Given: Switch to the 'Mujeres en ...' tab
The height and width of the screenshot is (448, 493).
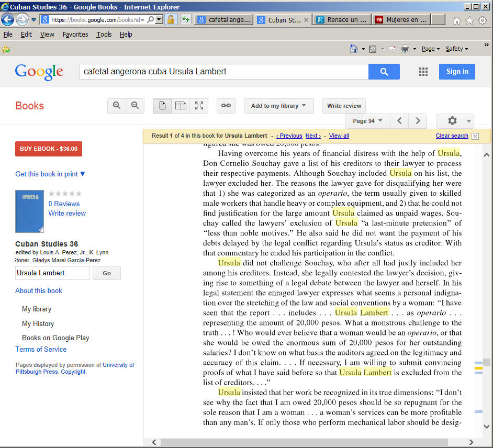Looking at the screenshot, I should point(401,20).
